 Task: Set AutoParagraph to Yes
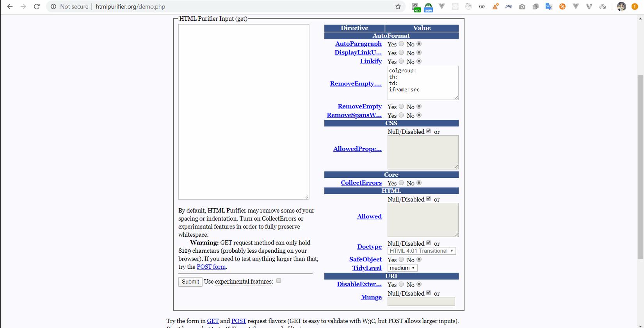point(401,44)
